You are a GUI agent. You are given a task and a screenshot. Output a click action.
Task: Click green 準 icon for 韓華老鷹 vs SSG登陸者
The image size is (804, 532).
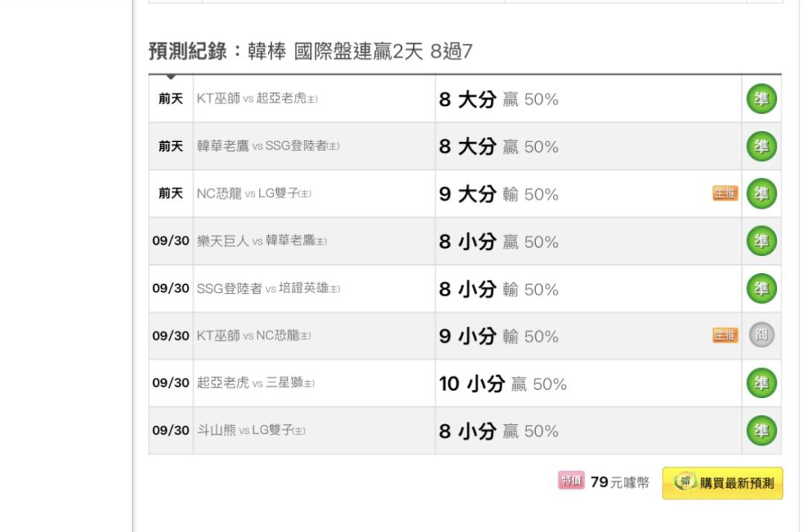pyautogui.click(x=761, y=147)
